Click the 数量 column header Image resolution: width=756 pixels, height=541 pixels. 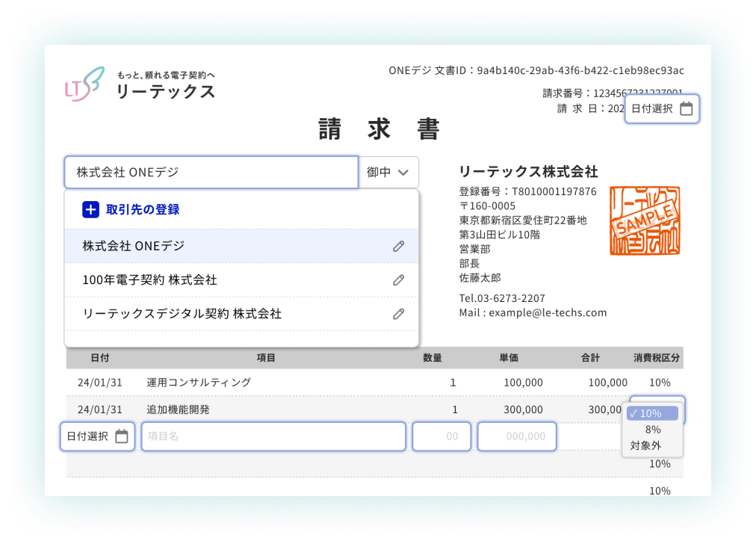coord(433,358)
